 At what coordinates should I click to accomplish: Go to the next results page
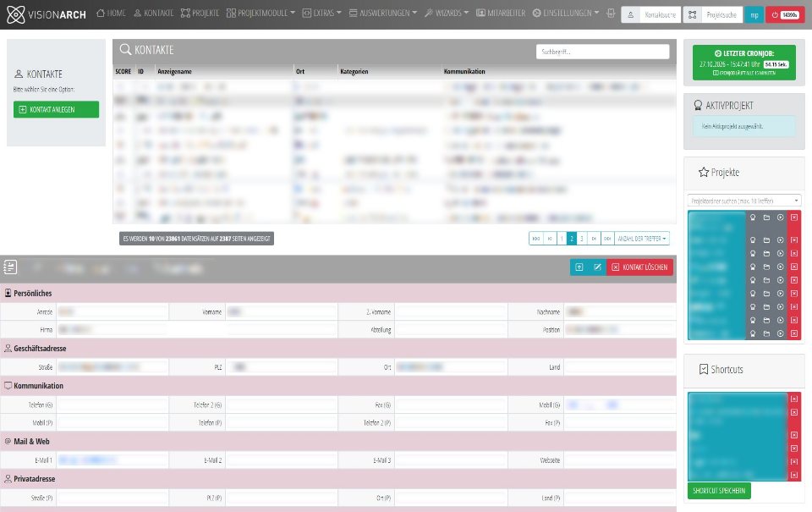pyautogui.click(x=594, y=239)
